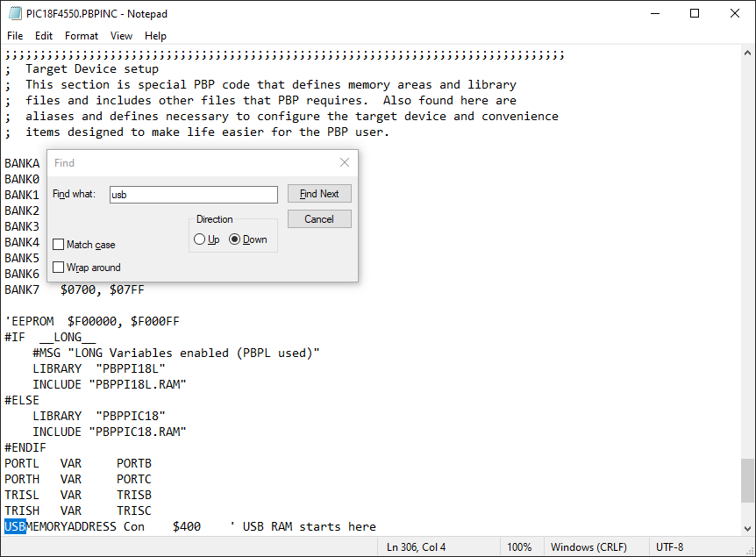This screenshot has width=756, height=557.
Task: Click the vertical scrollbar down arrow
Action: pos(747,528)
